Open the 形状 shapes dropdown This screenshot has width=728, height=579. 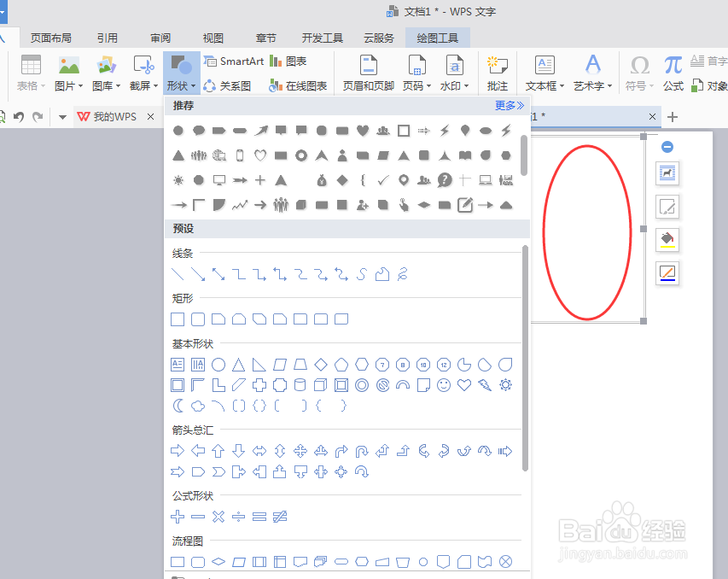click(181, 73)
